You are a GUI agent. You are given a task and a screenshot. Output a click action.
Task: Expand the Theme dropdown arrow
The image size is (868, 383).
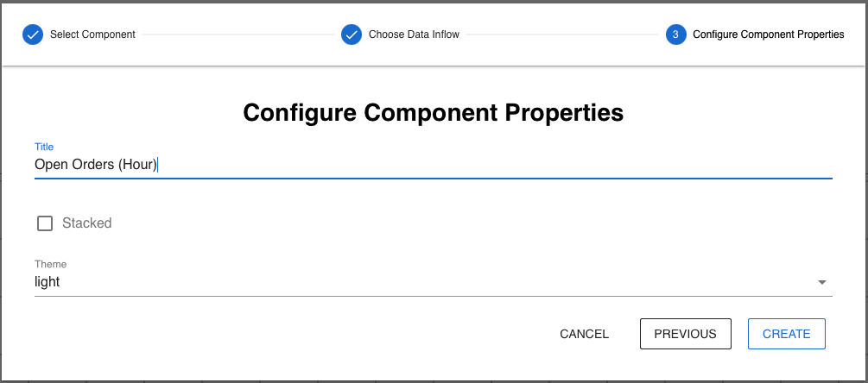point(821,282)
